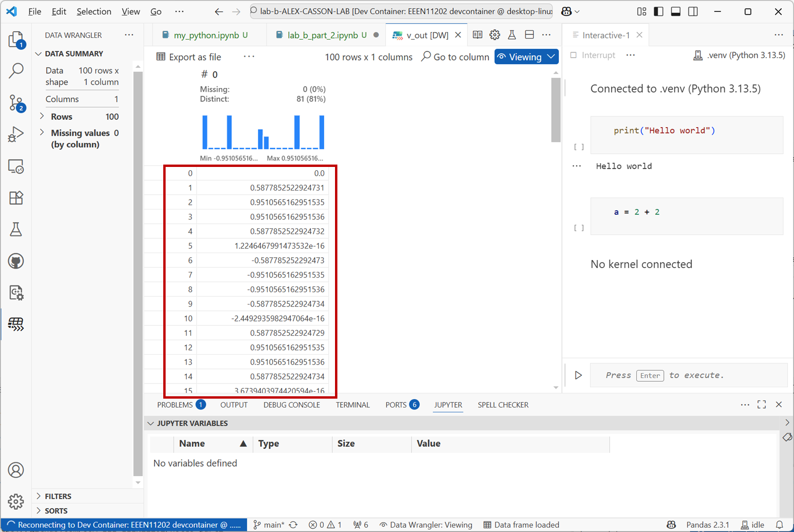Collapse the JUPYTER VARIABLES section

pyautogui.click(x=151, y=423)
